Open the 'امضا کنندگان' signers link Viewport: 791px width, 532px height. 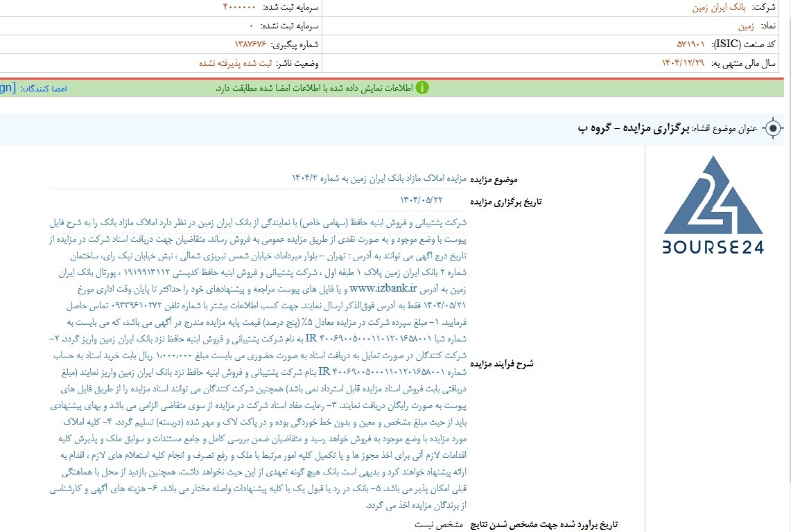44,88
